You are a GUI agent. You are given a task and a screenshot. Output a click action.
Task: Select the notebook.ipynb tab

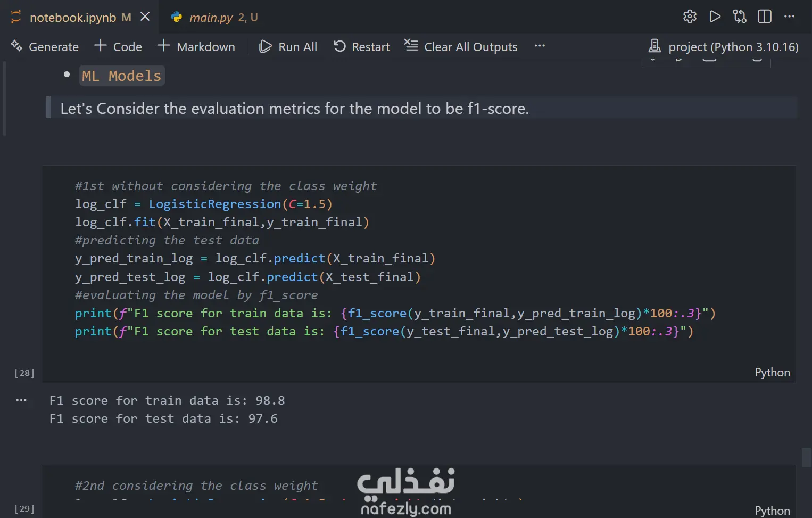(72, 18)
